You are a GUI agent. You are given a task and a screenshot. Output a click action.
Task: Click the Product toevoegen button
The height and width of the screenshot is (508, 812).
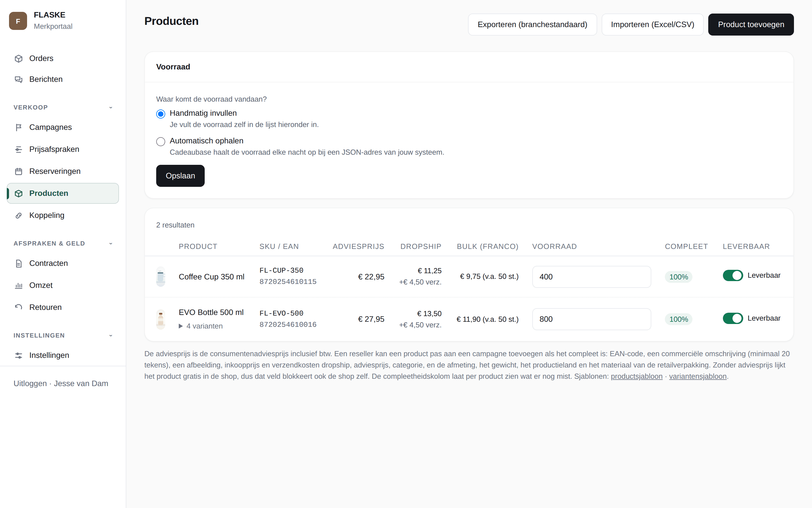(x=751, y=25)
